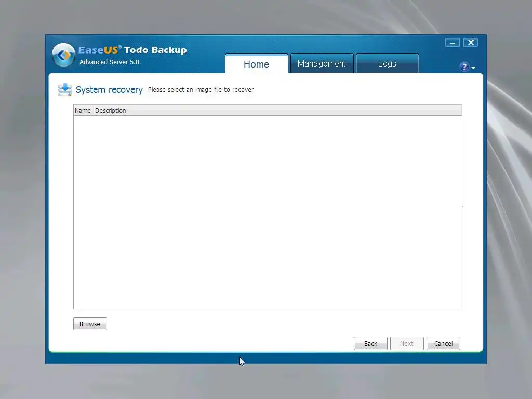
Task: Click the System recovery icon
Action: pos(65,90)
